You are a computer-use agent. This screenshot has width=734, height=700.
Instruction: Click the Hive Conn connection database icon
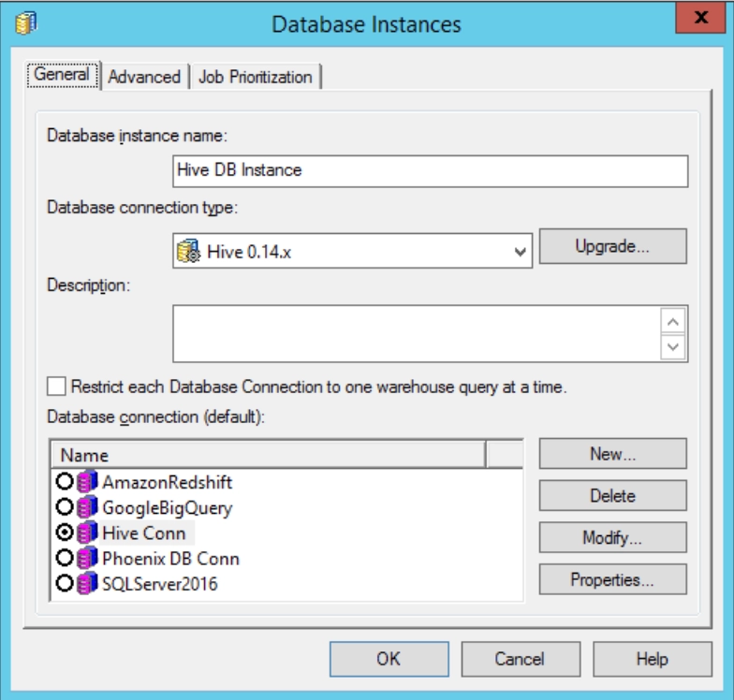coord(87,532)
